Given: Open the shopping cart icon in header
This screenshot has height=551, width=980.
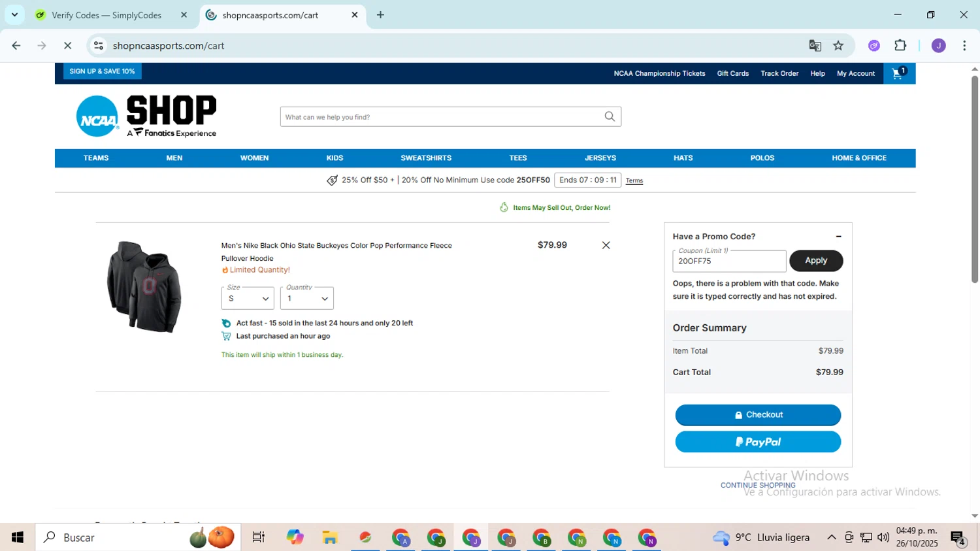Looking at the screenshot, I should click(x=899, y=73).
